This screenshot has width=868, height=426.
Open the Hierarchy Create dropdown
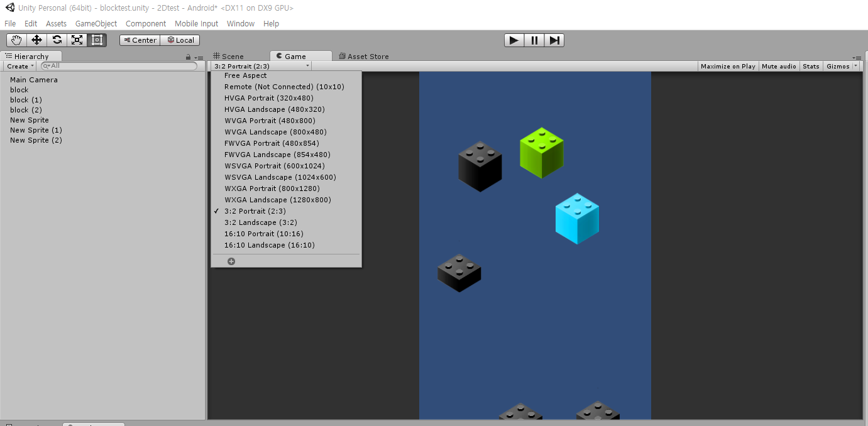(x=20, y=66)
